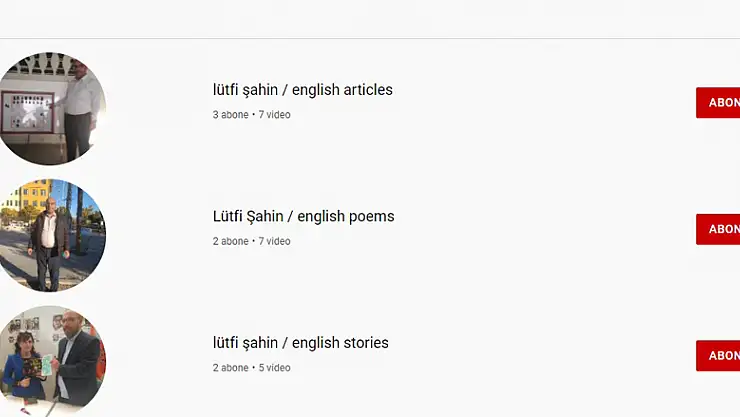The height and width of the screenshot is (417, 740).
Task: Open the english poems channel avatar
Action: click(50, 235)
